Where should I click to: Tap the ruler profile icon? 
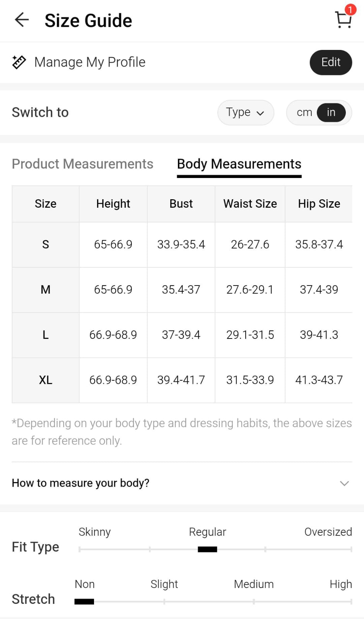click(x=19, y=62)
